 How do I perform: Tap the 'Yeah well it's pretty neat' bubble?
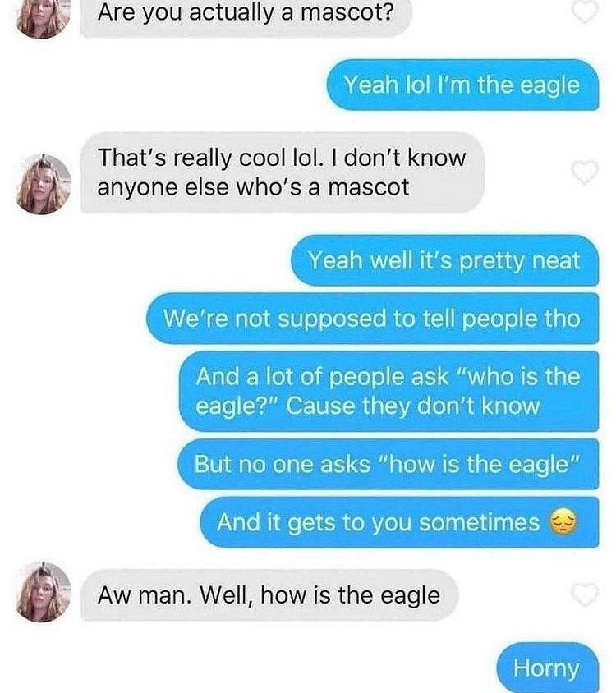[444, 260]
